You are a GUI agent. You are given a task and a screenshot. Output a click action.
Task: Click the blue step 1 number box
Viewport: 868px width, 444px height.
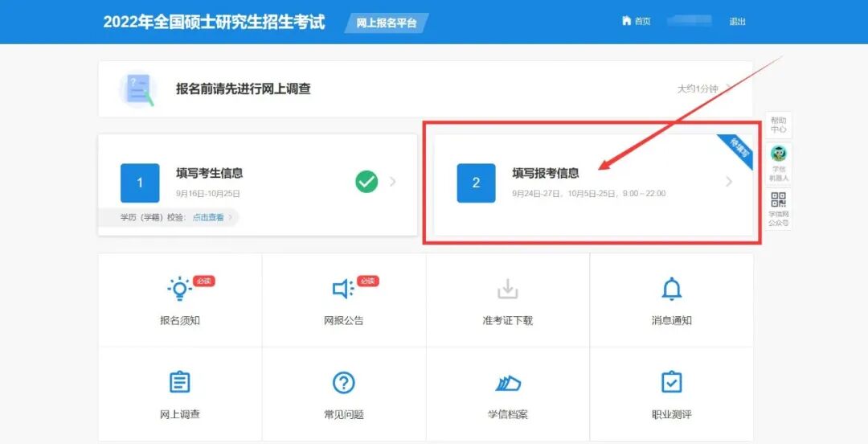tap(140, 183)
